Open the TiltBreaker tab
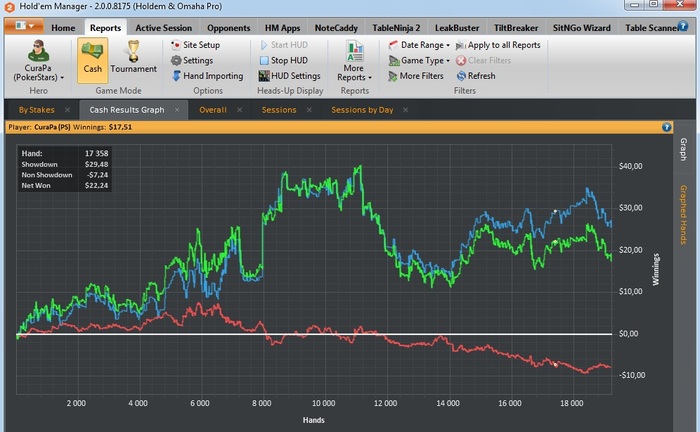The image size is (700, 432). [x=516, y=28]
